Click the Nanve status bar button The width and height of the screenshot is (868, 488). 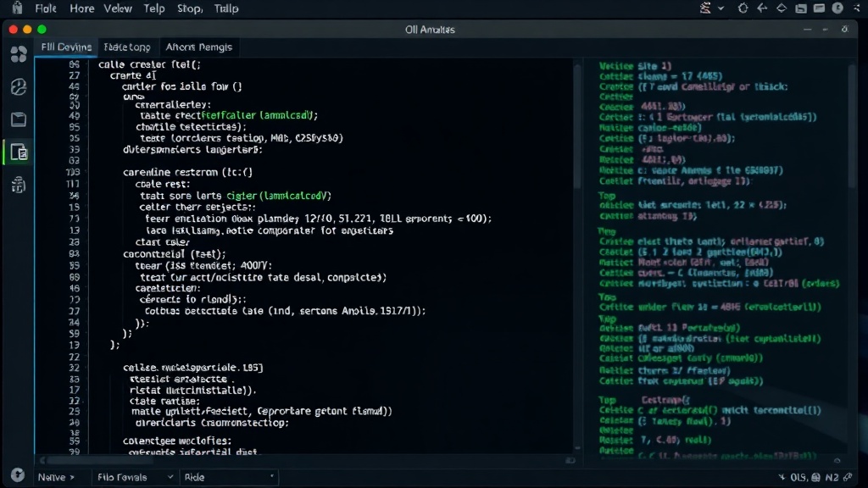click(56, 477)
